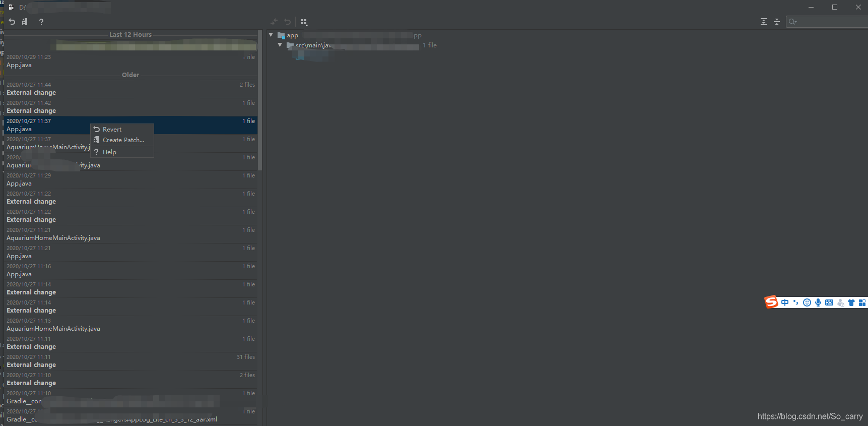Select the app folder in changes tree
Screen dimensions: 868x426
288,35
